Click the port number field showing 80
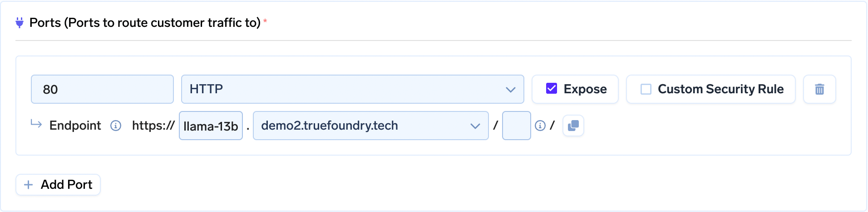This screenshot has height=212, width=868. (102, 89)
